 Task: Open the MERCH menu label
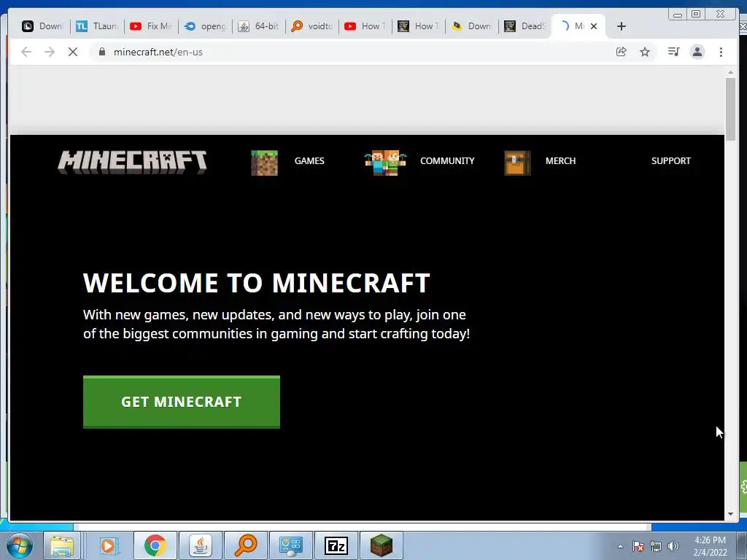point(560,161)
